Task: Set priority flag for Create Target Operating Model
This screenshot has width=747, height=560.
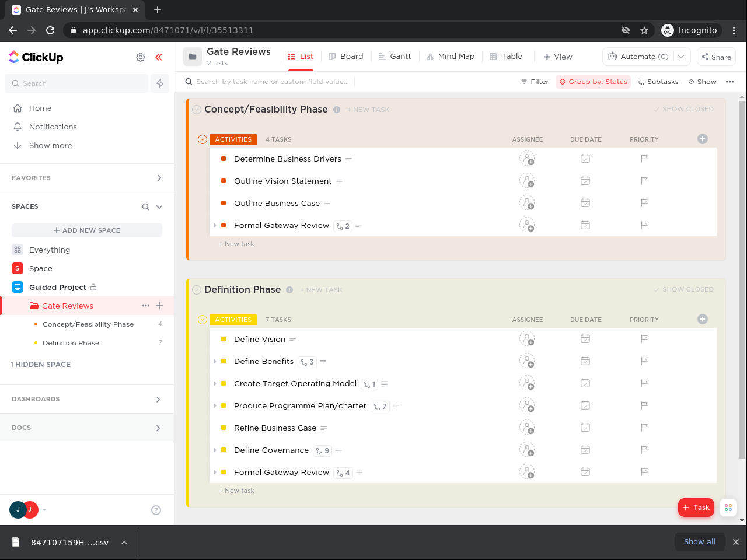Action: click(644, 383)
